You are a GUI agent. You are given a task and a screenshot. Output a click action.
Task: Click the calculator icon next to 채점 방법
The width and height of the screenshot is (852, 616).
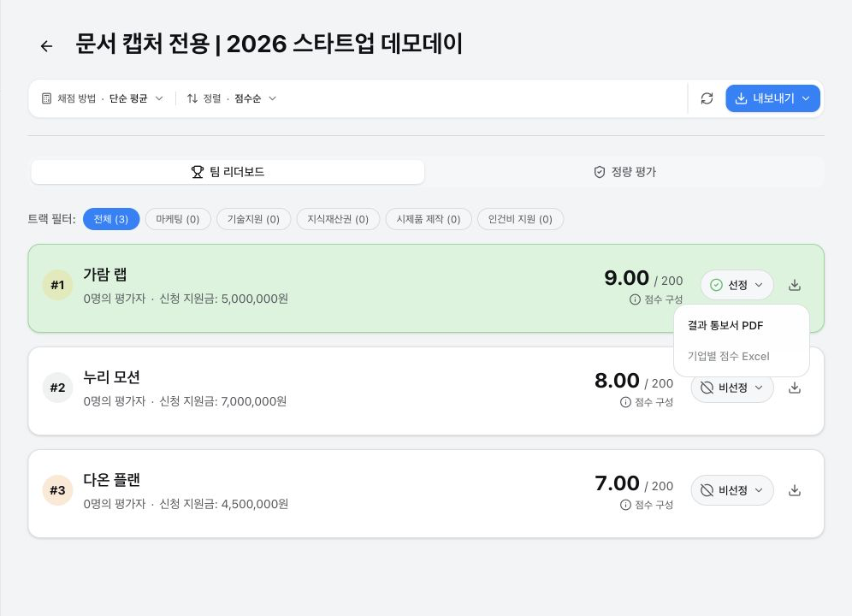coord(47,98)
